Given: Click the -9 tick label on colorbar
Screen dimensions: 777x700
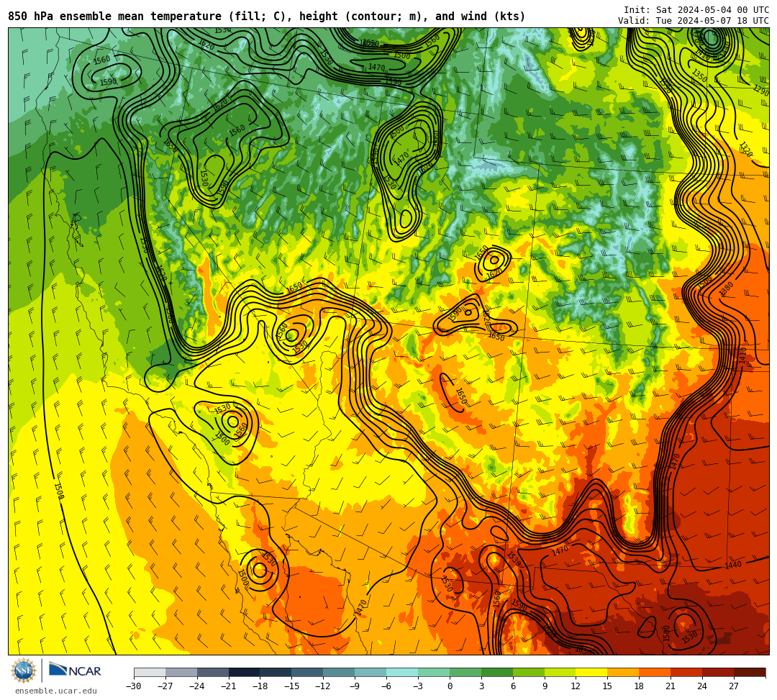Looking at the screenshot, I should click(x=355, y=686).
